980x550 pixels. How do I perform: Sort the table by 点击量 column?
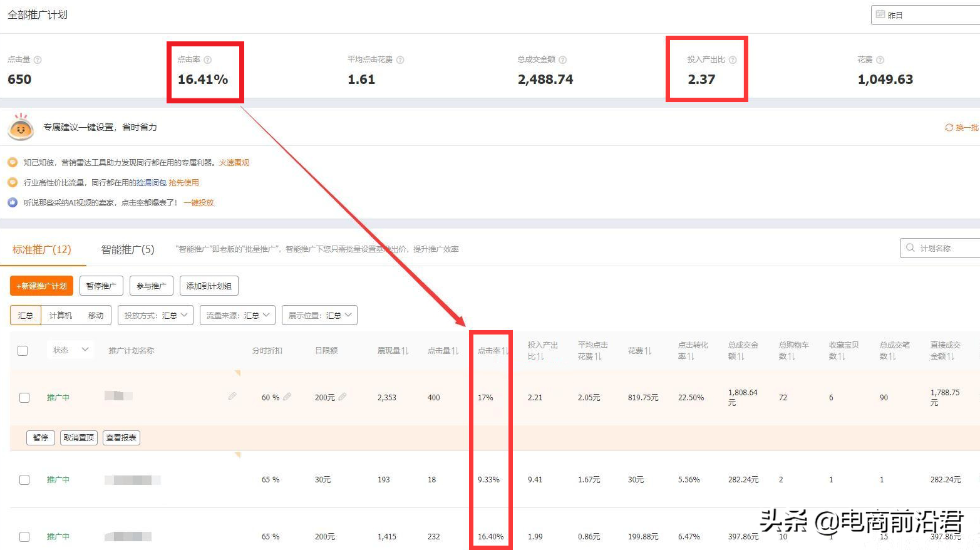(455, 351)
